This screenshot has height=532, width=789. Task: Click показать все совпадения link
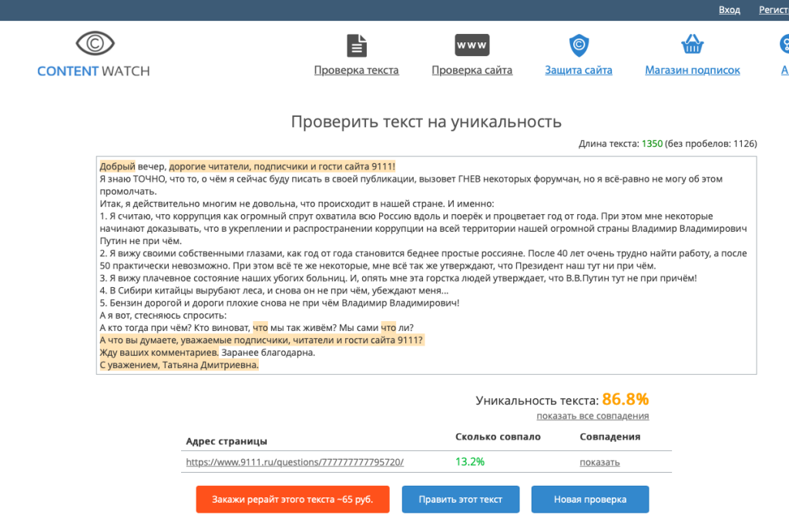pyautogui.click(x=593, y=416)
